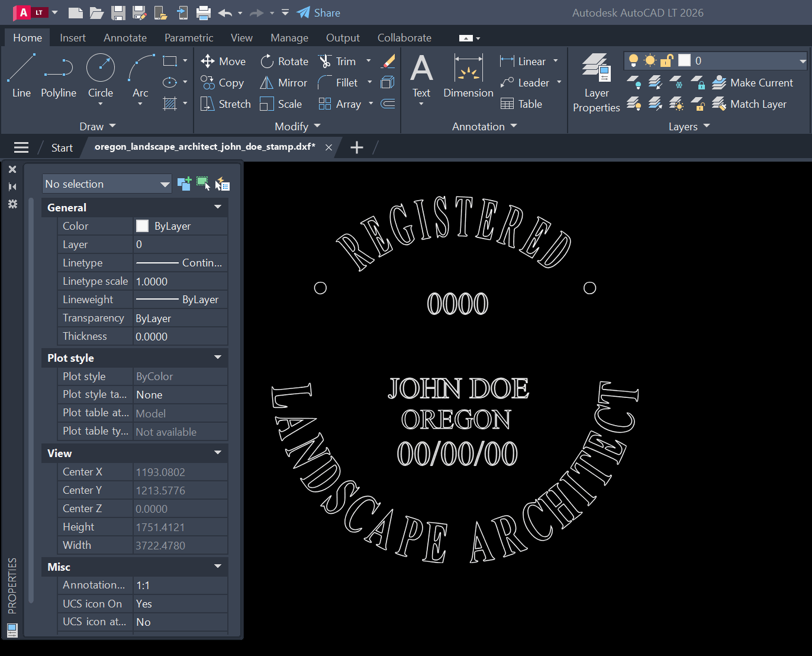Expand the Draw panel
This screenshot has height=656, width=812.
tap(98, 127)
